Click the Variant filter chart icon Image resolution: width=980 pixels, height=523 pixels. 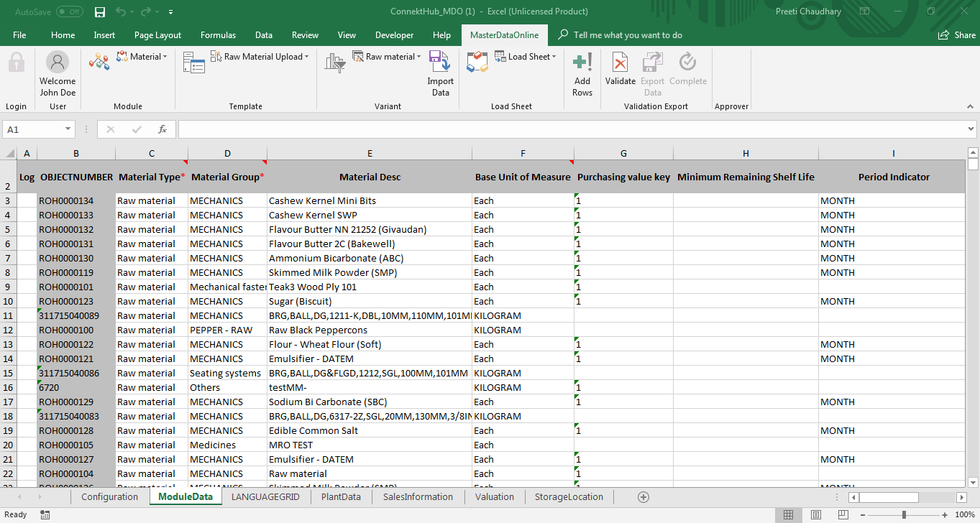coord(334,63)
